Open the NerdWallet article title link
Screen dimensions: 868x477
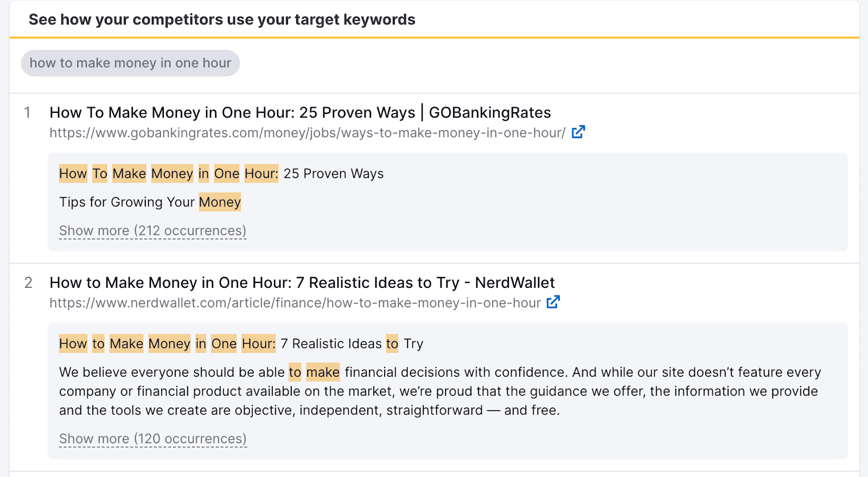click(x=302, y=282)
